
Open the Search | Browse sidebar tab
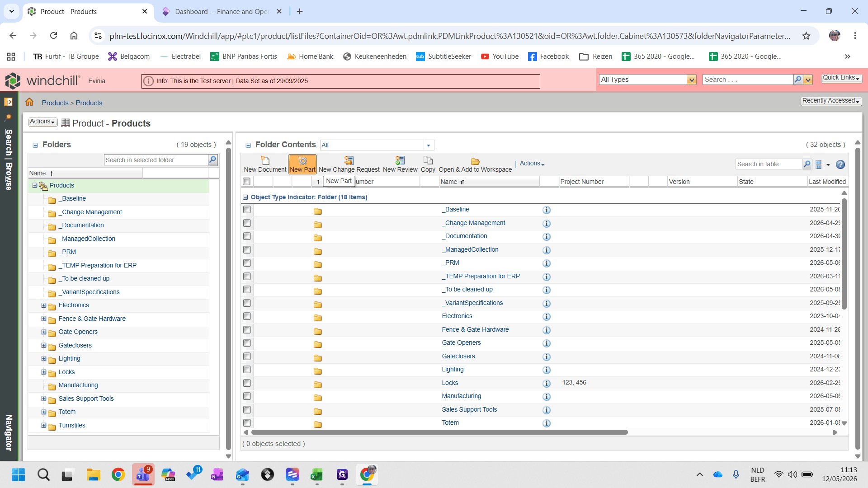[x=9, y=160]
